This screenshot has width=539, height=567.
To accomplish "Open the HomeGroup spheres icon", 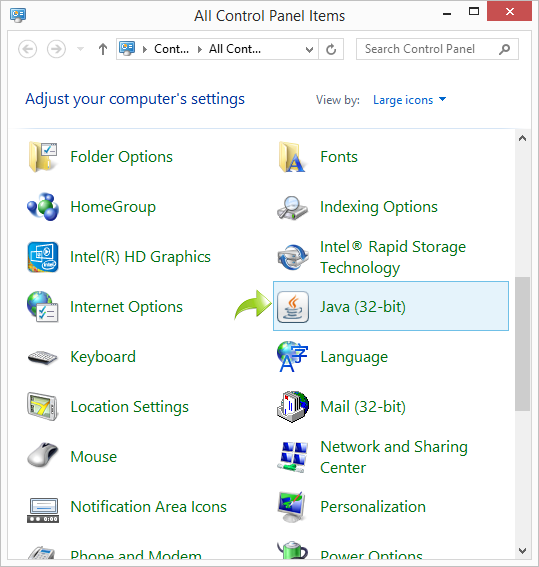I will pyautogui.click(x=43, y=207).
